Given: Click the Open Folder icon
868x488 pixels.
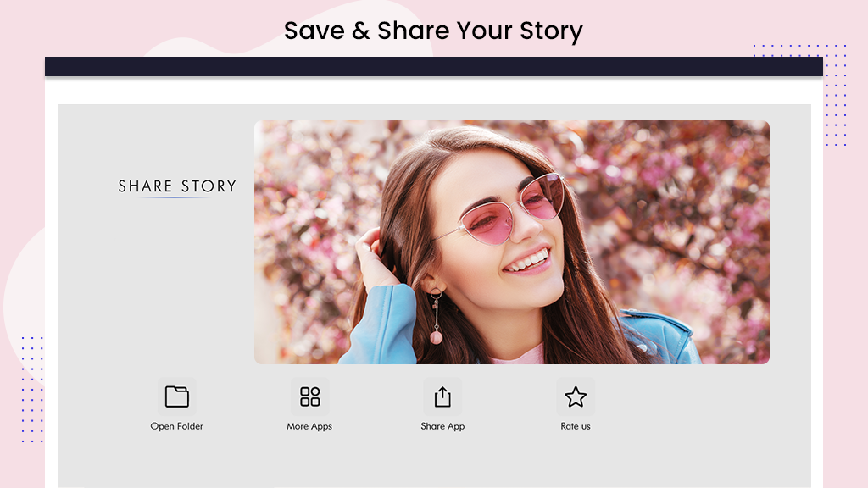Looking at the screenshot, I should pos(176,396).
